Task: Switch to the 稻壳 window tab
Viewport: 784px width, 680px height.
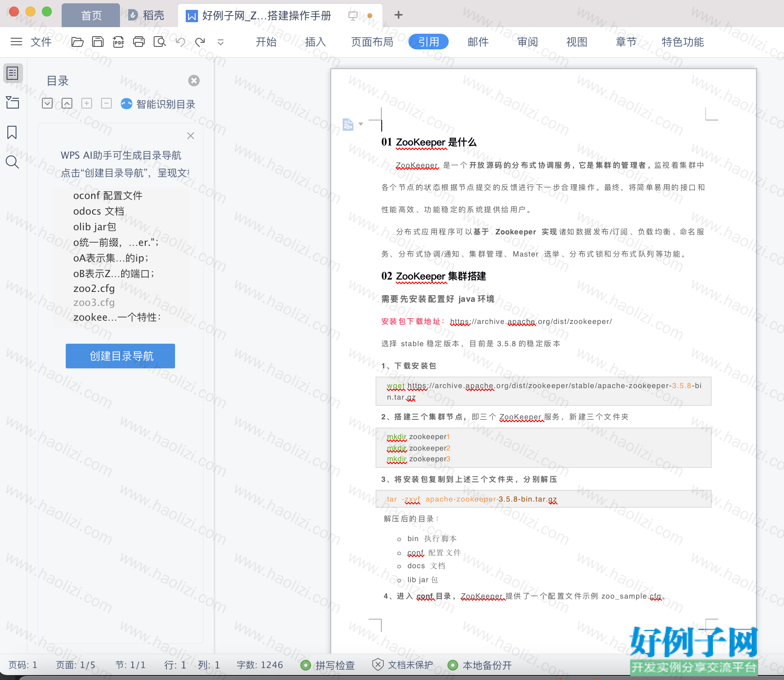Action: 147,16
